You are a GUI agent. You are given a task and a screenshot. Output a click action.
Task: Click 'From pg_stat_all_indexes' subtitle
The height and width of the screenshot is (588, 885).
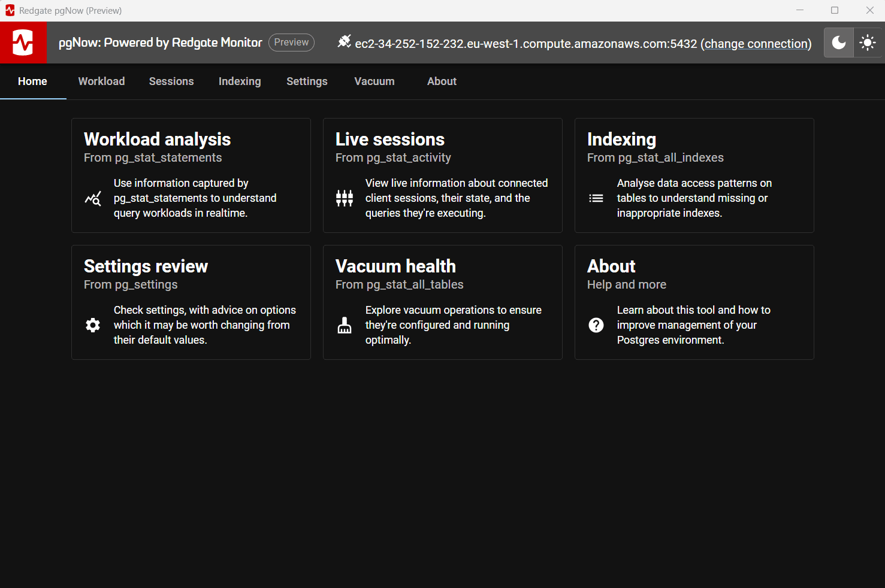(656, 157)
